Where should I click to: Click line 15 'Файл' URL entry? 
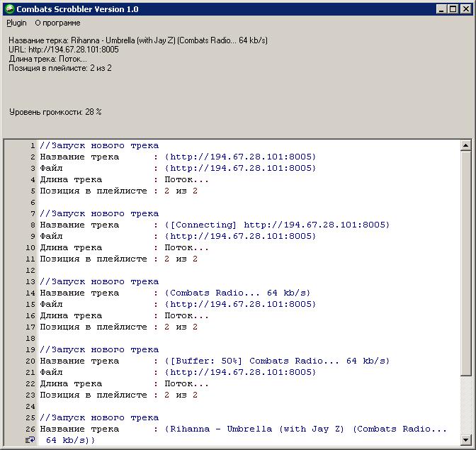tap(178, 305)
